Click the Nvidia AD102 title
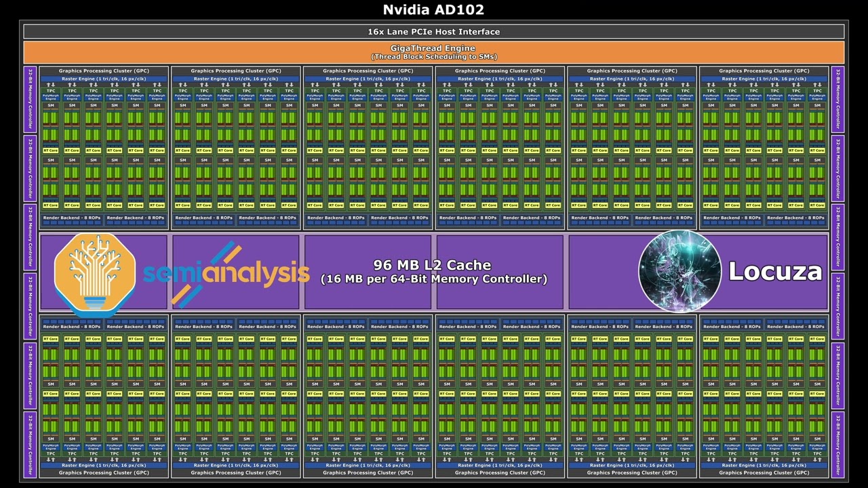This screenshot has width=868, height=488. coord(433,9)
